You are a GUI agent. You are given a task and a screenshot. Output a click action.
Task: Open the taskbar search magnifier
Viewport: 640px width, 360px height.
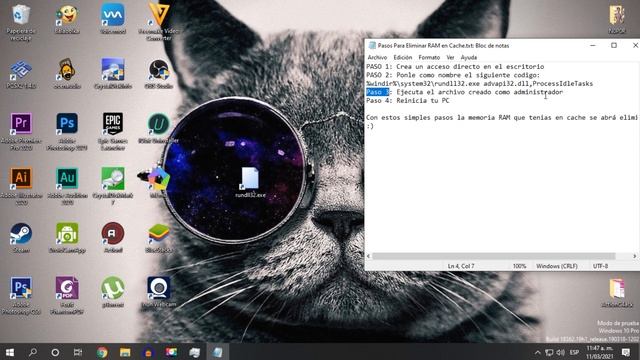coord(33,352)
